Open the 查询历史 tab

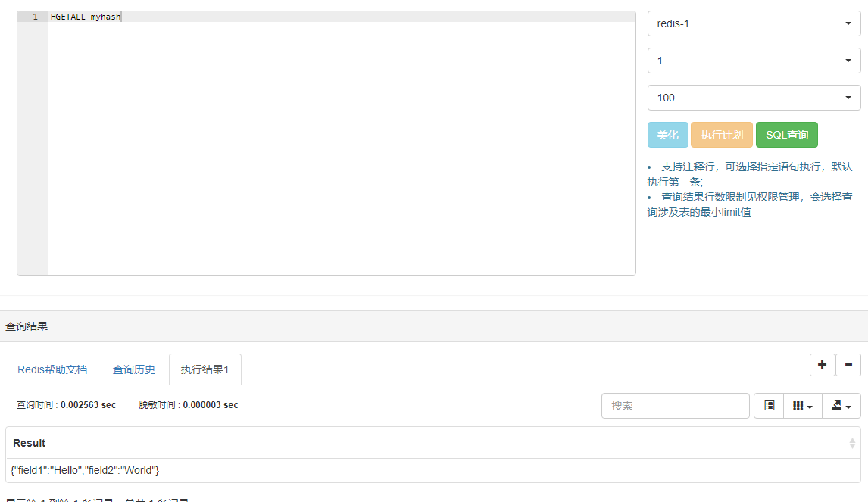click(x=134, y=369)
